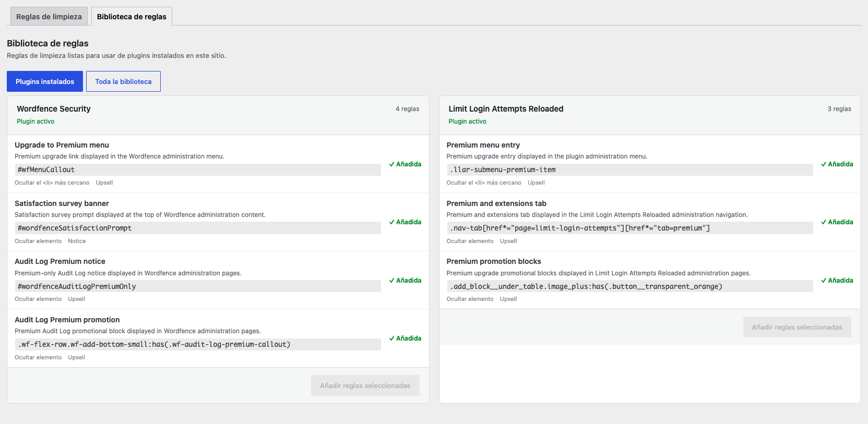Click Añadida checkmark for Satisfaction survey banner
The width and height of the screenshot is (868, 424).
pyautogui.click(x=405, y=222)
